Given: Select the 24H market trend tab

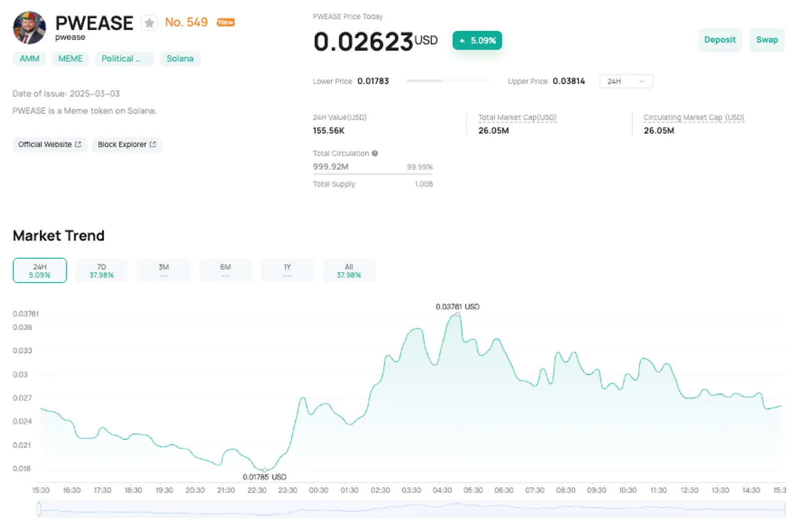Looking at the screenshot, I should click(x=40, y=271).
